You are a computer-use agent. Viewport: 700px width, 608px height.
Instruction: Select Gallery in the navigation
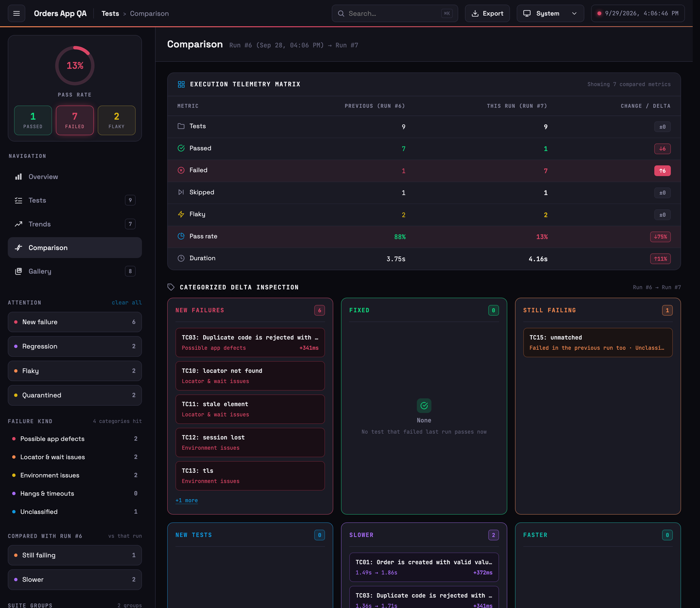point(75,271)
